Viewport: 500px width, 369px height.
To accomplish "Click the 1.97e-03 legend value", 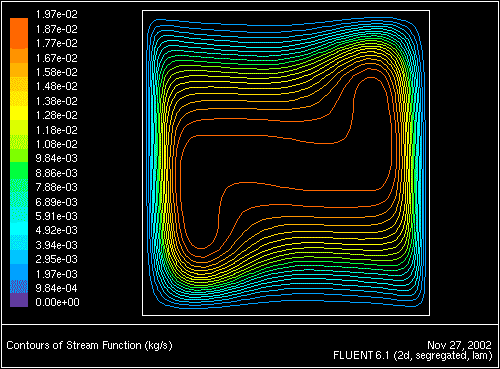I will (57, 274).
